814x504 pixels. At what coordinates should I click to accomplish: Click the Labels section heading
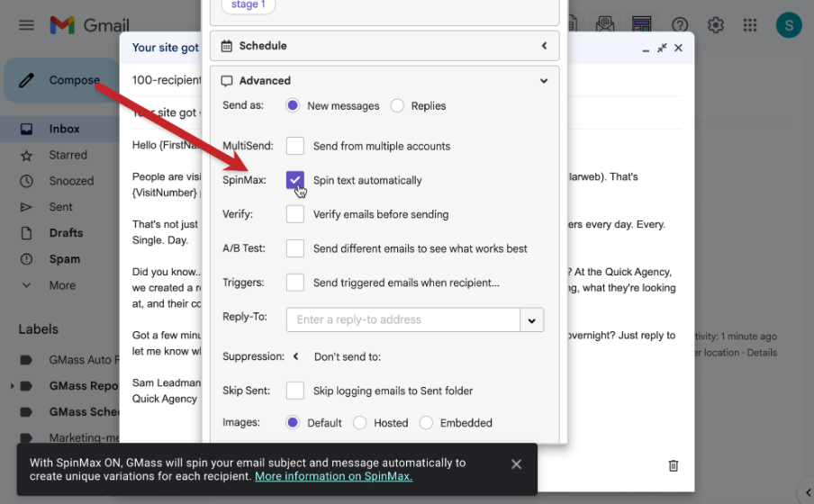(x=39, y=329)
